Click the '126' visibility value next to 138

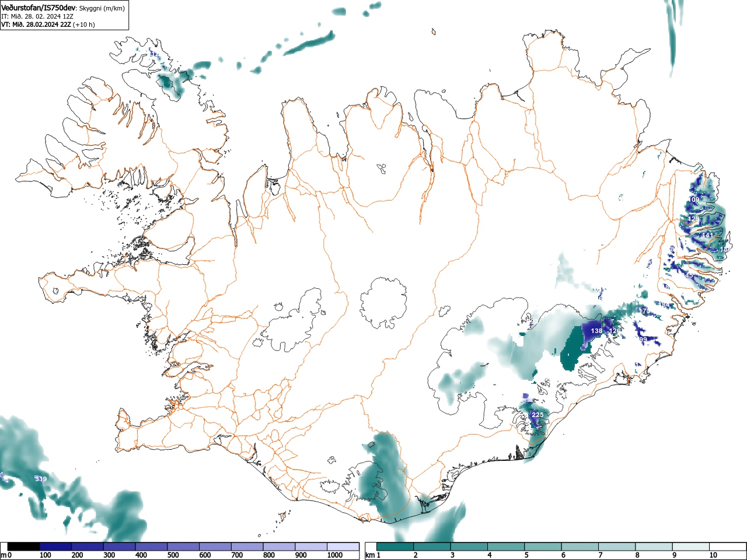pyautogui.click(x=615, y=331)
